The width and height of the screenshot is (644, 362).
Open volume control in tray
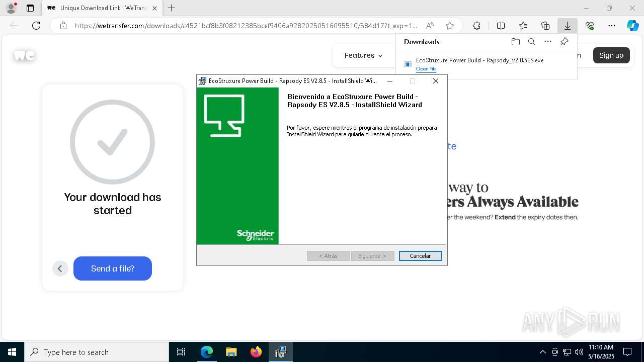click(x=579, y=352)
